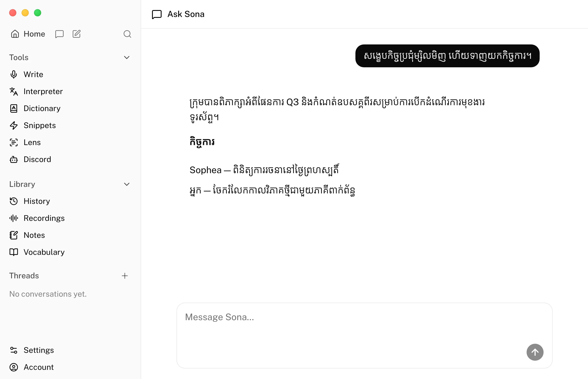Click the Snippets lightning bolt icon
The width and height of the screenshot is (588, 379).
pos(14,125)
